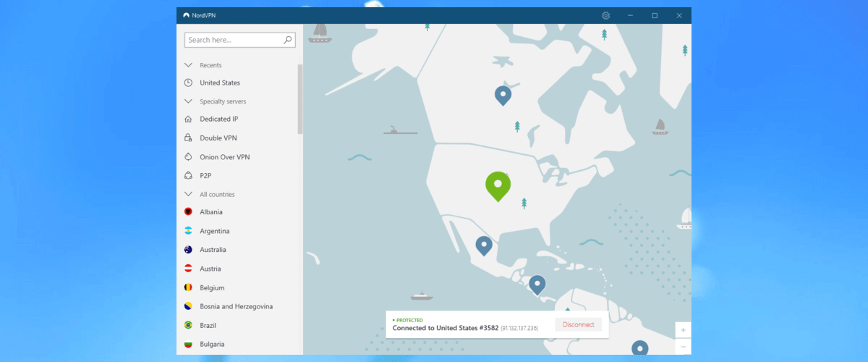Screen dimensions: 868x362
Task: Click the server list scrollbar thumb
Action: (300, 99)
